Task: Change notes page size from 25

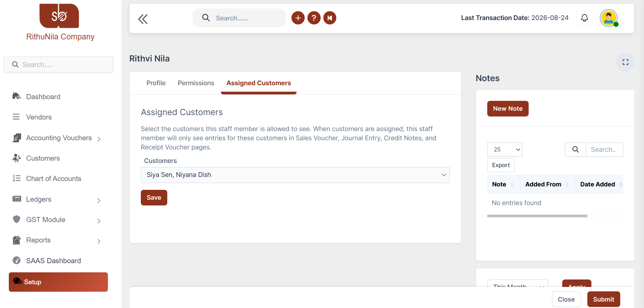Action: pyautogui.click(x=505, y=149)
